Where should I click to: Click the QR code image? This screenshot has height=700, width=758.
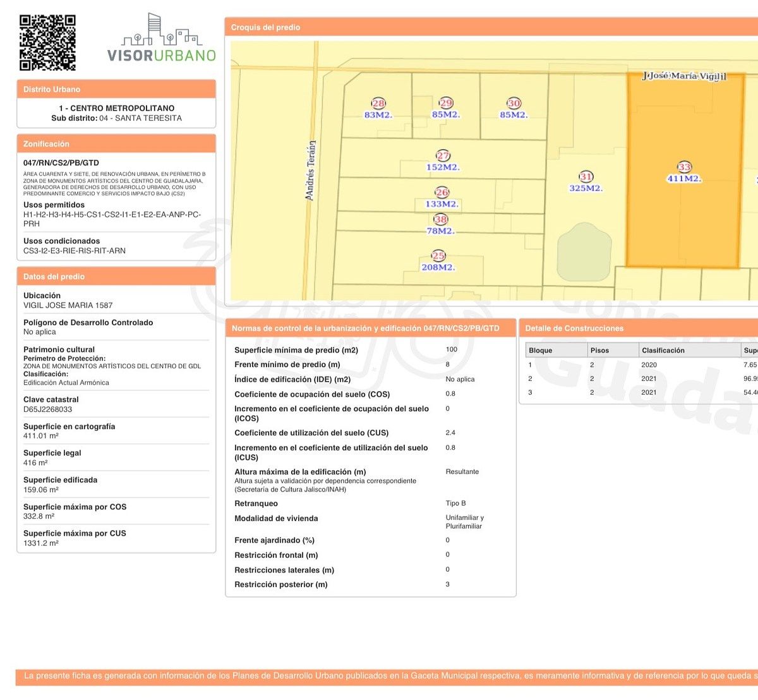click(x=47, y=43)
